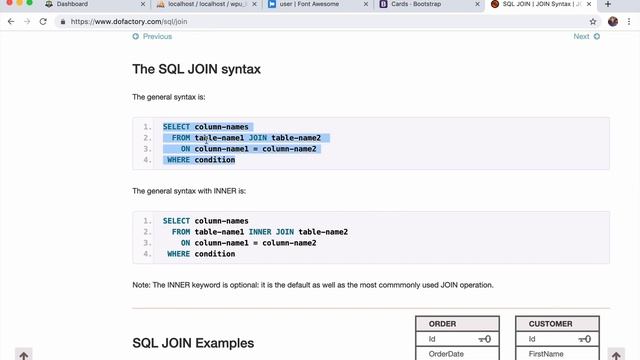Switch to the Dashboard tab
Viewport: 640px width, 360px height.
[x=94, y=4]
